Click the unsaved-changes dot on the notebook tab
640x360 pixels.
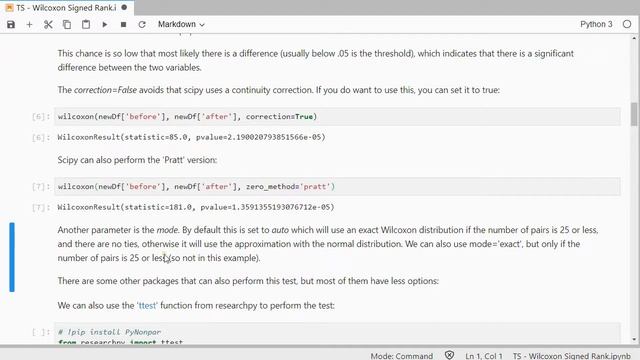click(124, 7)
